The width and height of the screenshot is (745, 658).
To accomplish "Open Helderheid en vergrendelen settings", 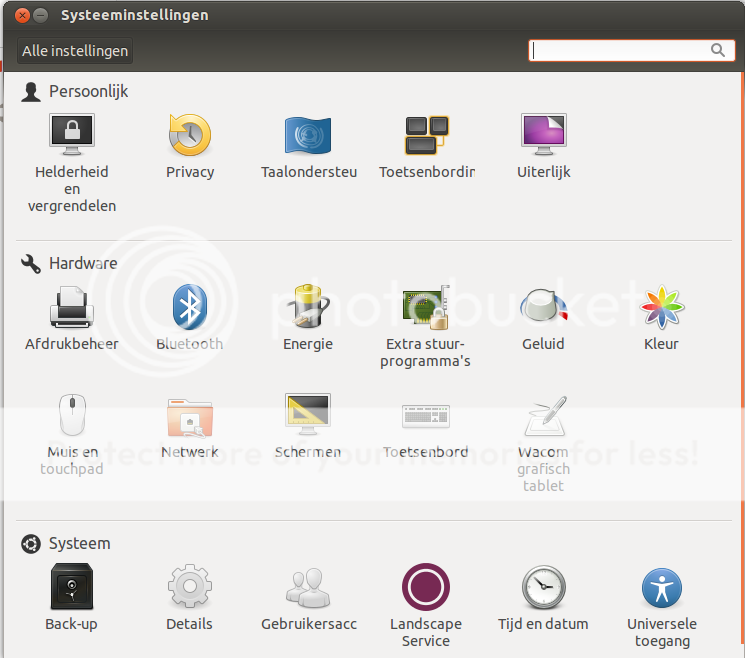I will pos(71,136).
